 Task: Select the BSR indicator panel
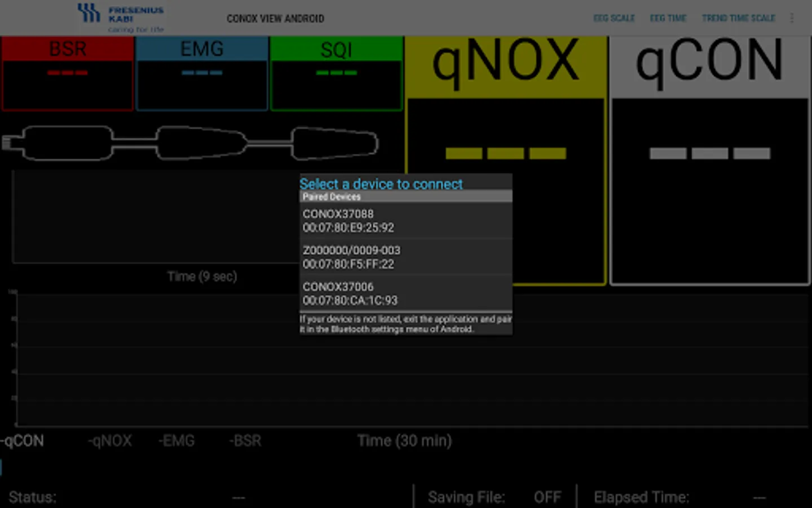[68, 73]
